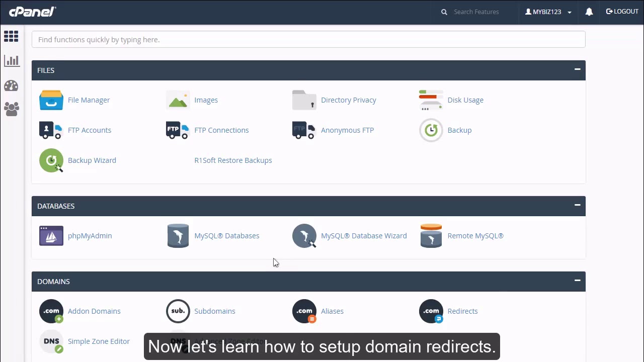Screen dimensions: 644x362
Task: Click the cPanel logo
Action: (x=32, y=12)
